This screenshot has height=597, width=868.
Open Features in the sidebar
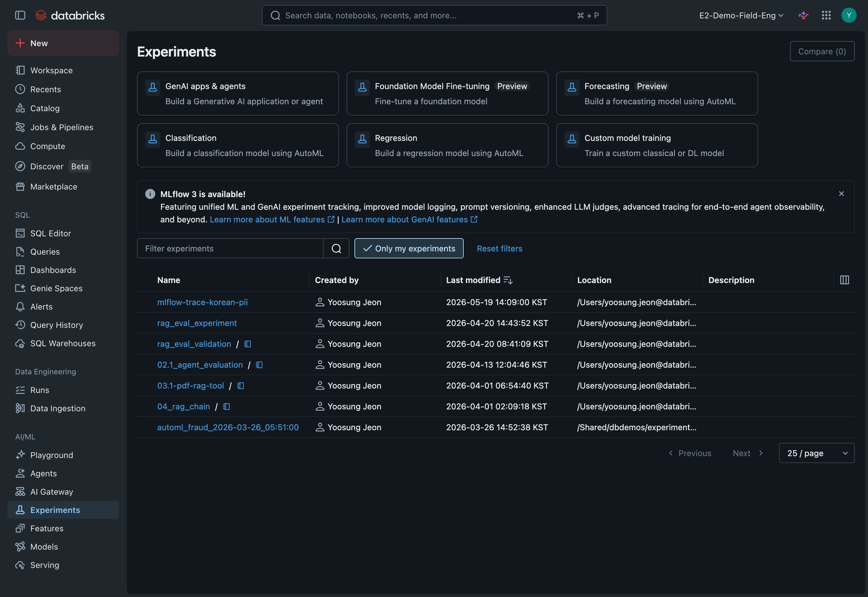tap(63, 528)
